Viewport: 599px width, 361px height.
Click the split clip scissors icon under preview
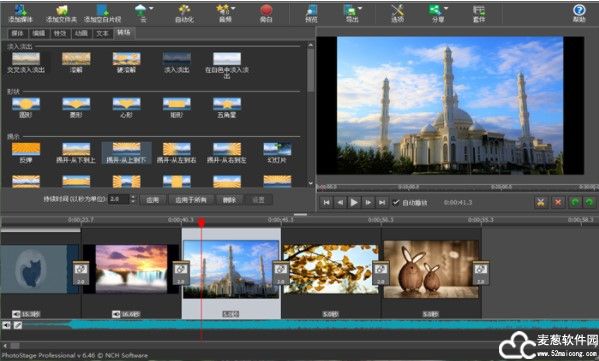pos(541,202)
